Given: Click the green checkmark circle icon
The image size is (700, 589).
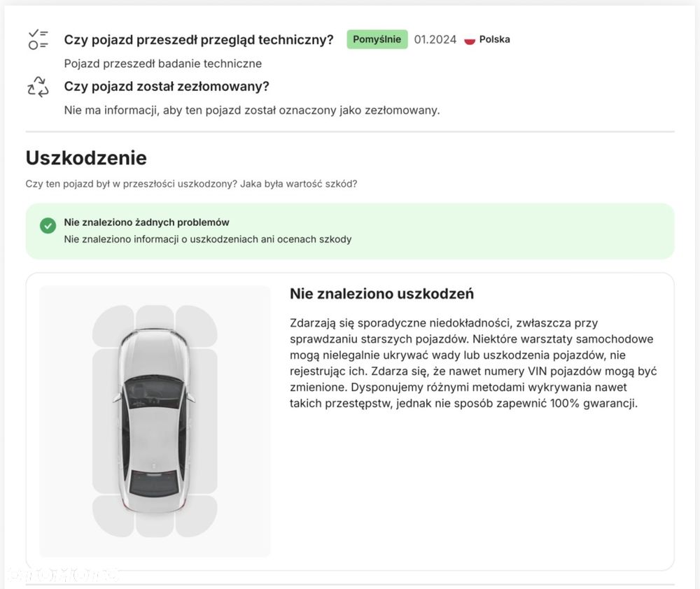Looking at the screenshot, I should (x=48, y=226).
